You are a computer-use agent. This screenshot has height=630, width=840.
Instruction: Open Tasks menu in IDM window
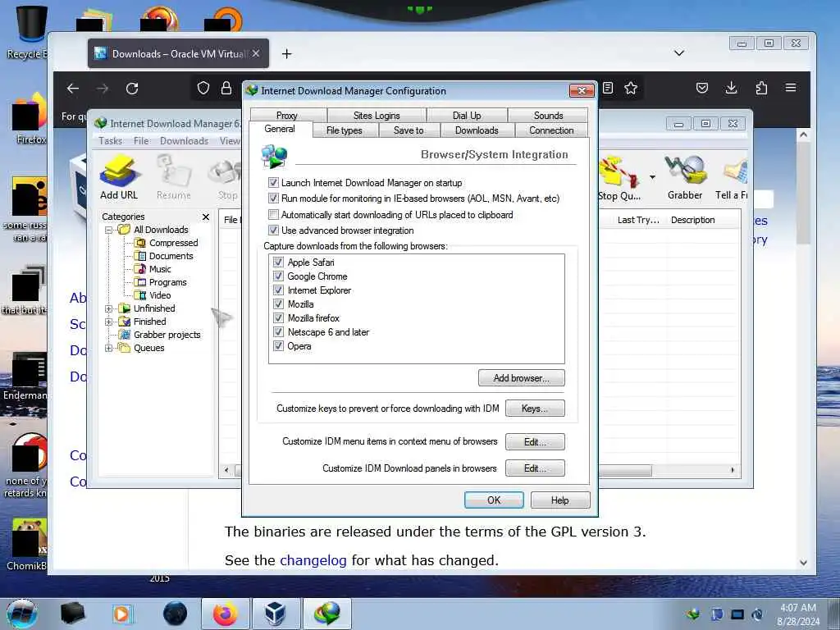111,141
